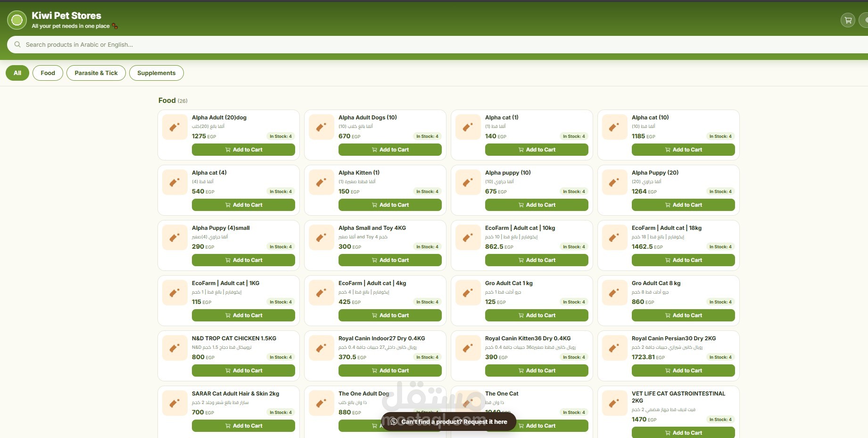Add VET LIFE CAT GASTROINTESTINAL to cart
Screen dimensions: 868x438
tap(683, 432)
